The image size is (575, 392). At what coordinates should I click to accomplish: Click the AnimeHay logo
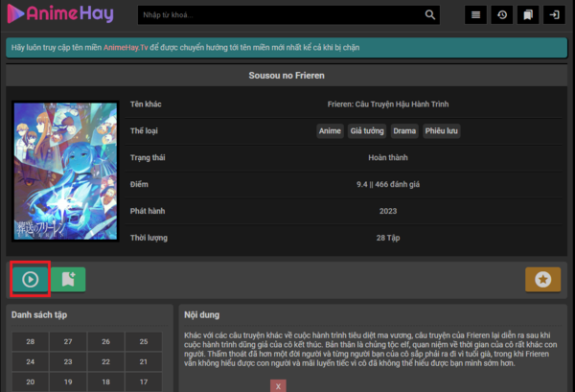[x=60, y=14]
